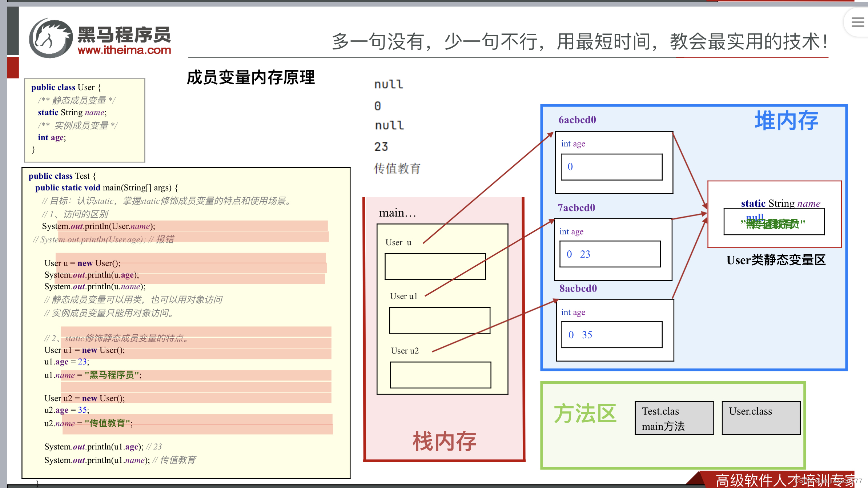The height and width of the screenshot is (488, 868).
Task: Click the 成员变量内存原理 title
Action: tap(251, 77)
